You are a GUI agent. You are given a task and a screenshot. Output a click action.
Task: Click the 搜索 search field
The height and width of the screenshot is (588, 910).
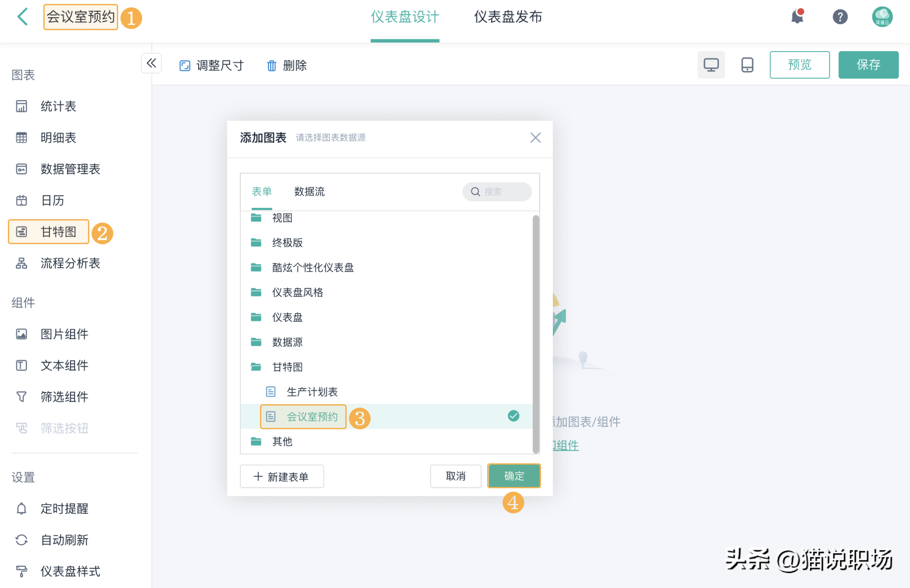[x=502, y=192]
